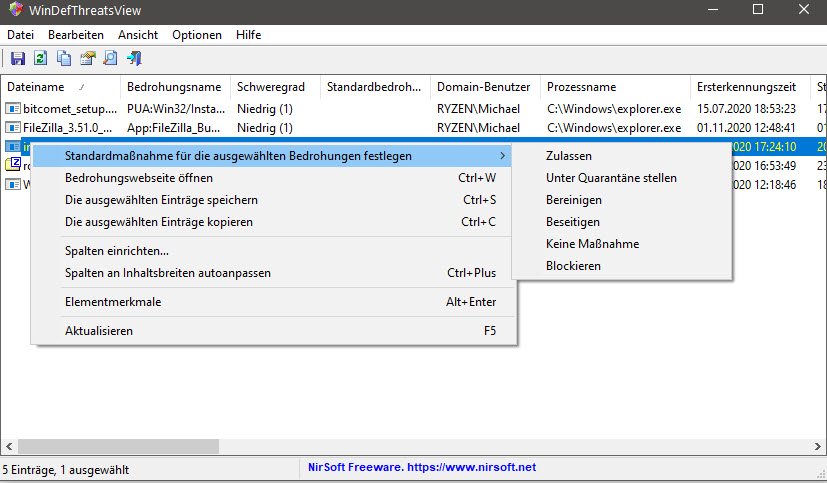Sort by the Schweregrad column header
The image size is (827, 483).
coord(275,87)
